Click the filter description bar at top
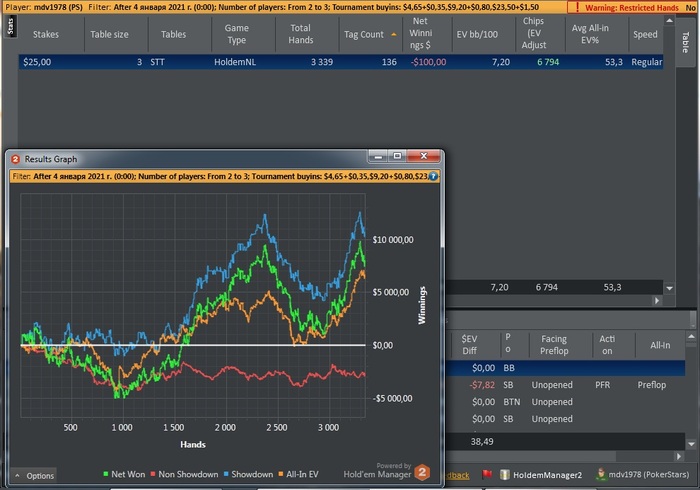 click(286, 7)
